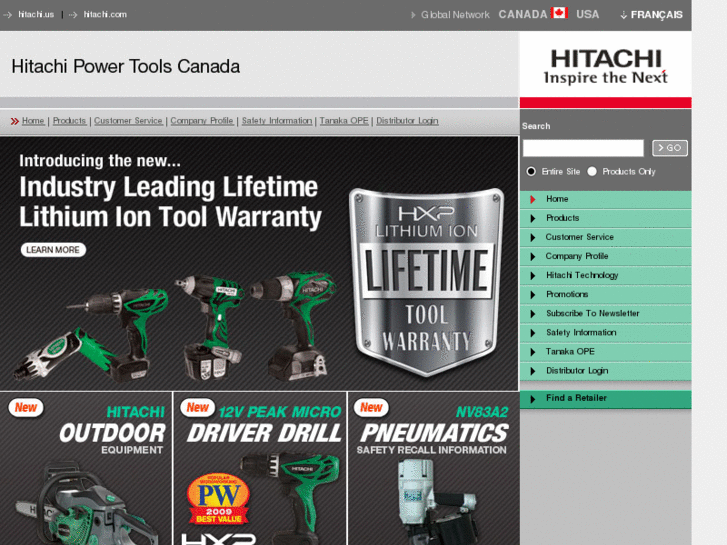Image resolution: width=727 pixels, height=545 pixels.
Task: Click the arrow beside Hitachi Technology
Action: tap(533, 276)
